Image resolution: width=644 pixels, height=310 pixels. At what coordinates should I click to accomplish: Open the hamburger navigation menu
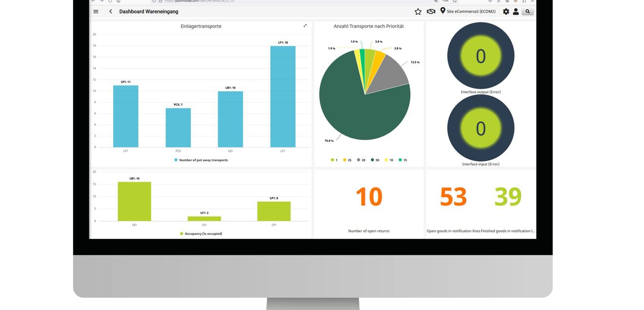pos(96,11)
